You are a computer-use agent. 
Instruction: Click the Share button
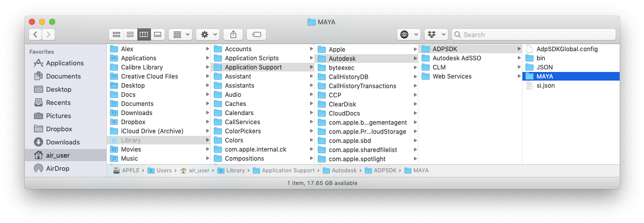click(x=233, y=34)
